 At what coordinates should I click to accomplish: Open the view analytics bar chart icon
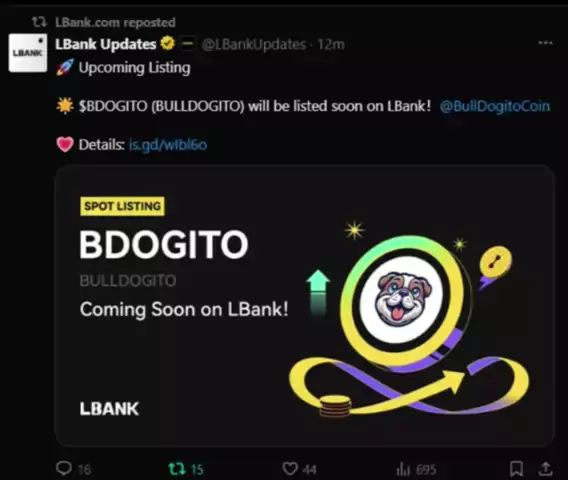[403, 469]
